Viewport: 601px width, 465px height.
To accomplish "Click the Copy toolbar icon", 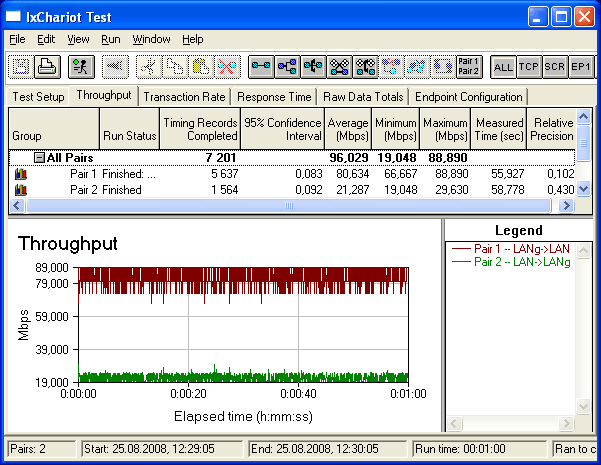I will click(175, 67).
